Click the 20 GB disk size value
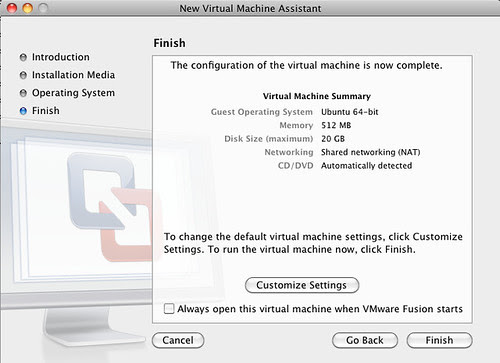 coord(333,139)
